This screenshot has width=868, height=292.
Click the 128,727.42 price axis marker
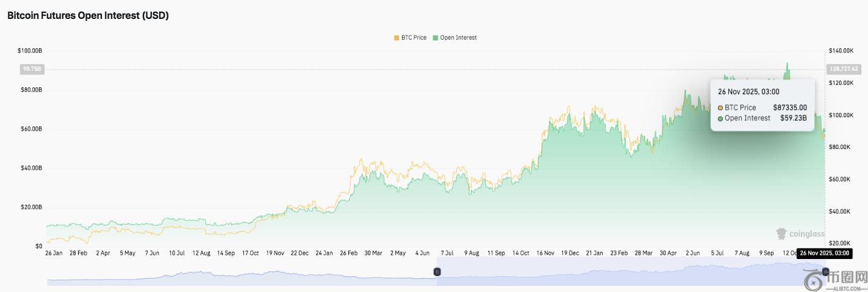click(842, 69)
